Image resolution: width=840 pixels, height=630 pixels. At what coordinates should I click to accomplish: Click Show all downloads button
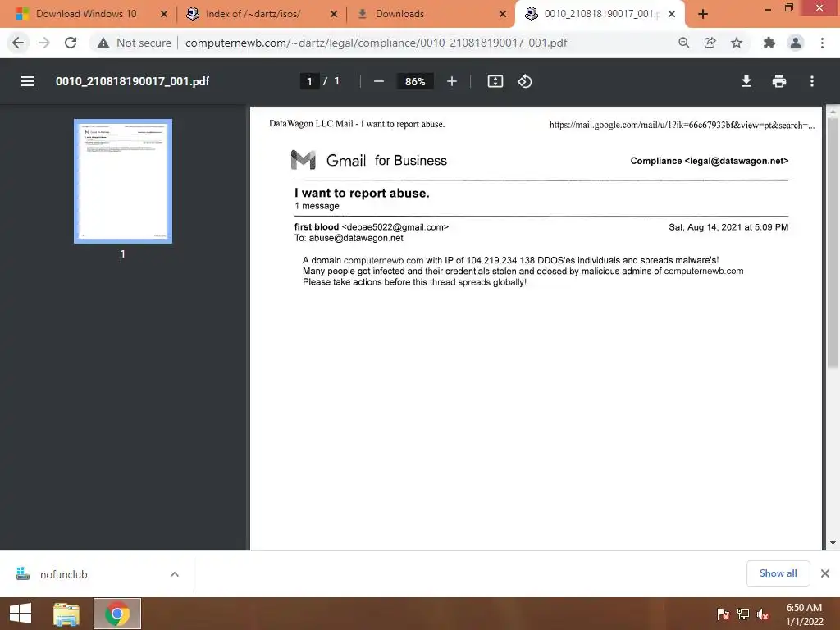point(778,573)
